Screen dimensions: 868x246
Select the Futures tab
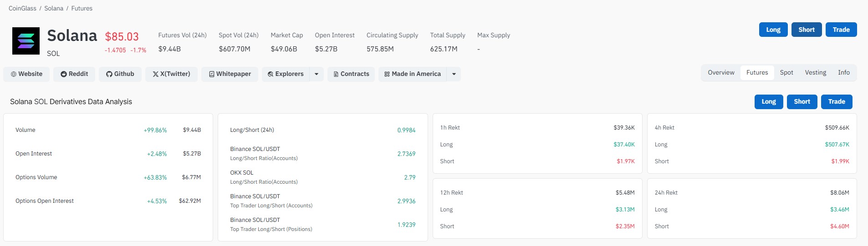pos(757,73)
